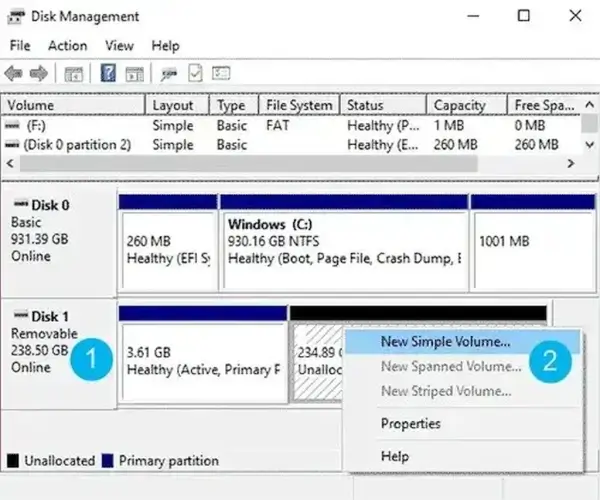The width and height of the screenshot is (600, 500).
Task: Click the Back arrow toolbar icon
Action: click(x=14, y=73)
